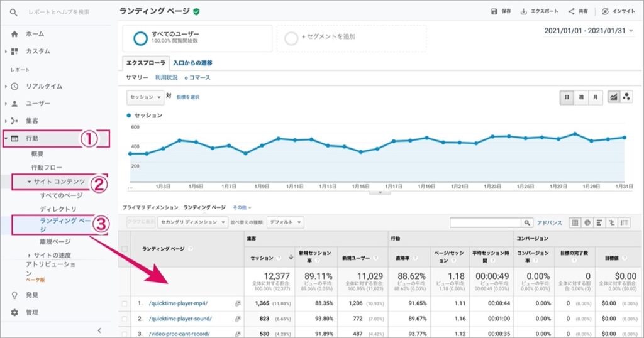
Task: Switch to the 入口からの遷移 tab
Action: coord(192,63)
